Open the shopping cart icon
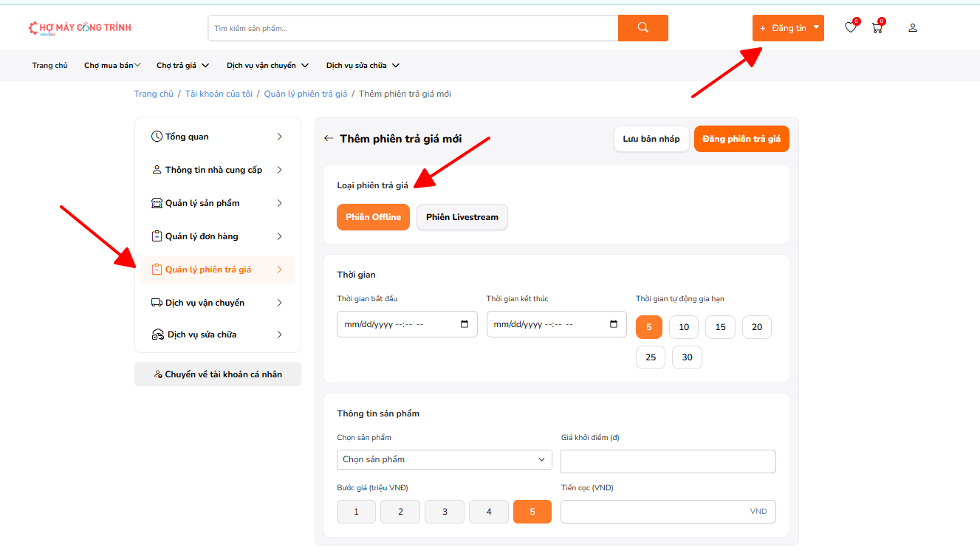980x556 pixels. [877, 28]
